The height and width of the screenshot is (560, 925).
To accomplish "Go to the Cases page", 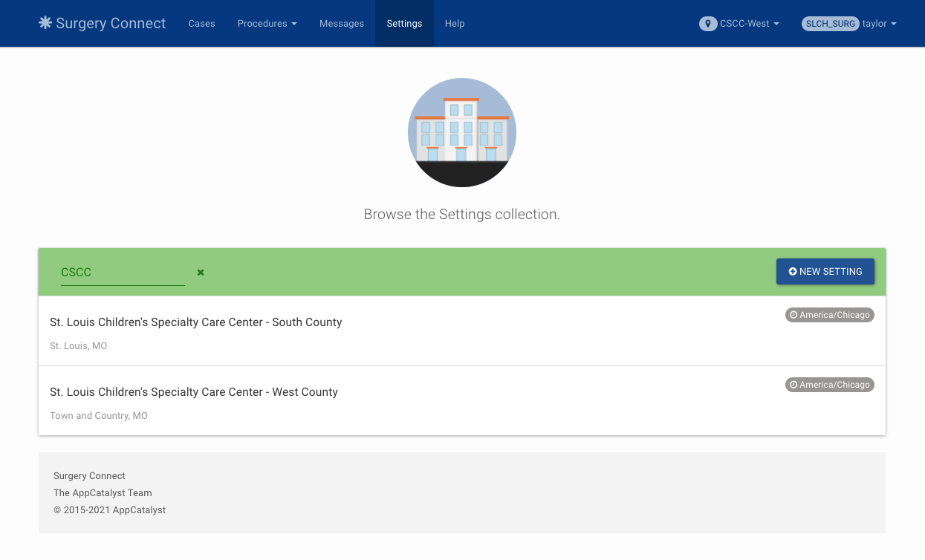I will pyautogui.click(x=201, y=24).
